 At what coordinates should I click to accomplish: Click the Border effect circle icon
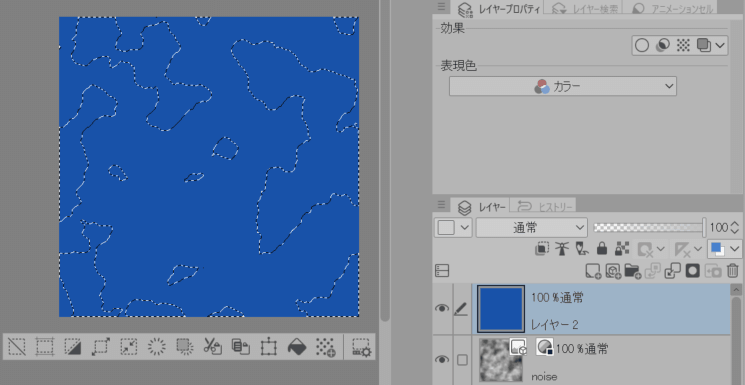642,46
